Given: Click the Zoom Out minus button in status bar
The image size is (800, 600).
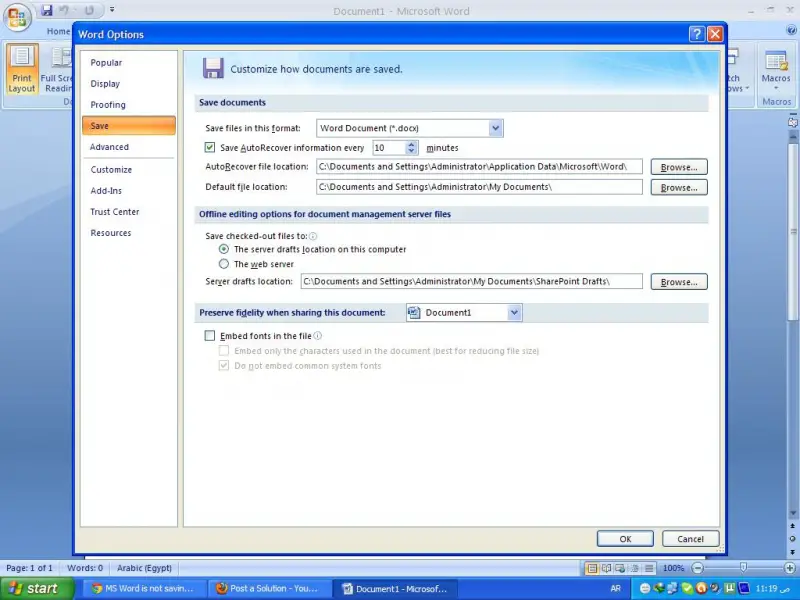Looking at the screenshot, I should 697,568.
